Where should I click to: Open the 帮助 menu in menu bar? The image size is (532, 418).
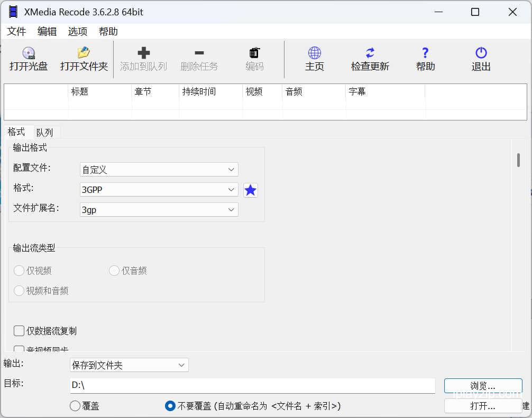click(108, 32)
